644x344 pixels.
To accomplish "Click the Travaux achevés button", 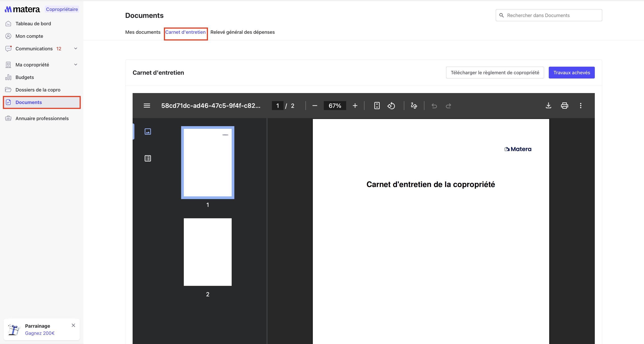I will [x=571, y=72].
